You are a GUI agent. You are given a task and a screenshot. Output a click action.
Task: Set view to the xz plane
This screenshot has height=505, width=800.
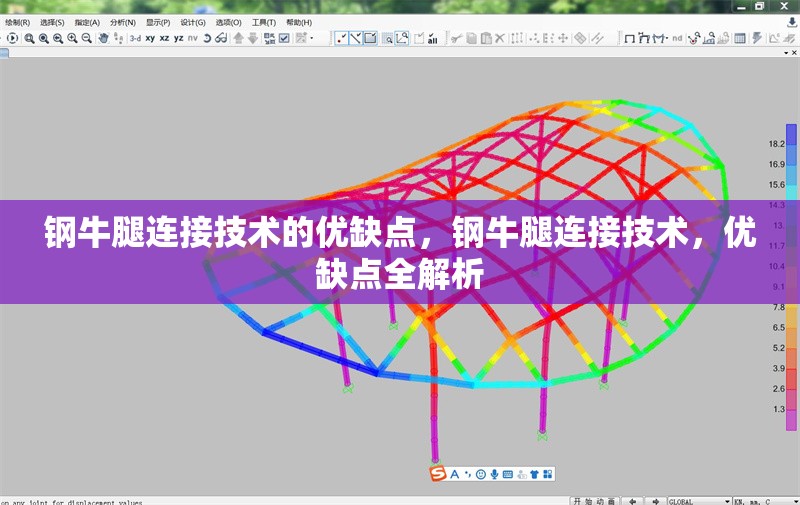pyautogui.click(x=164, y=38)
